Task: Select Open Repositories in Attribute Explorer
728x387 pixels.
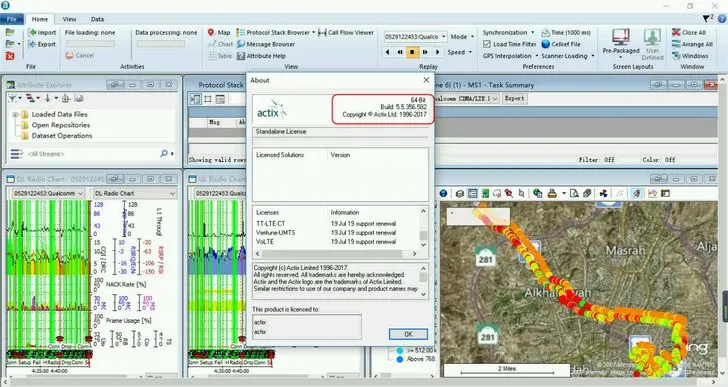Action: click(61, 125)
